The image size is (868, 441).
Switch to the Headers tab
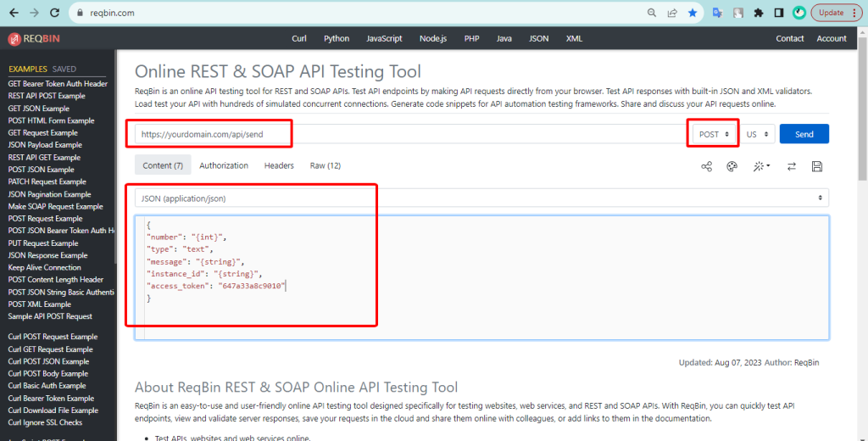(279, 165)
